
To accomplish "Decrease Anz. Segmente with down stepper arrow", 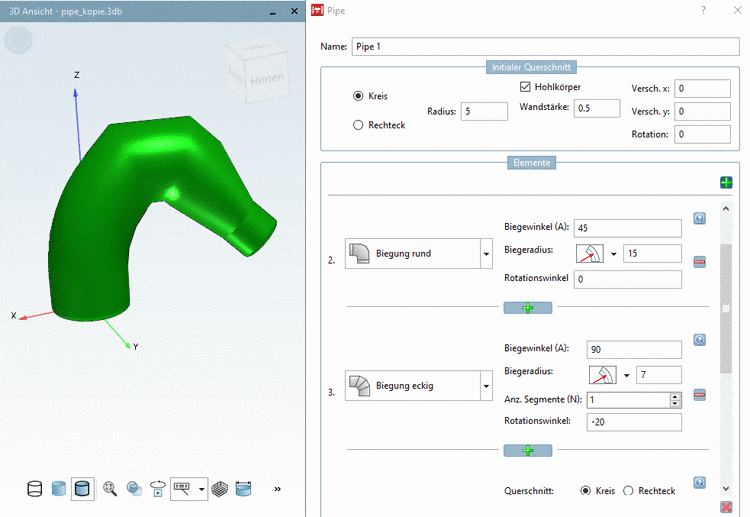I will click(675, 404).
